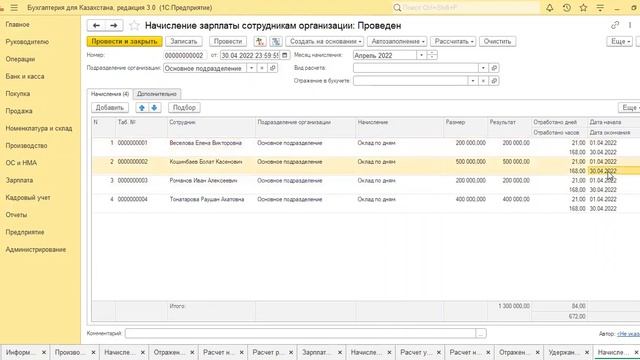
Task: Click Очистить button
Action: tap(498, 41)
